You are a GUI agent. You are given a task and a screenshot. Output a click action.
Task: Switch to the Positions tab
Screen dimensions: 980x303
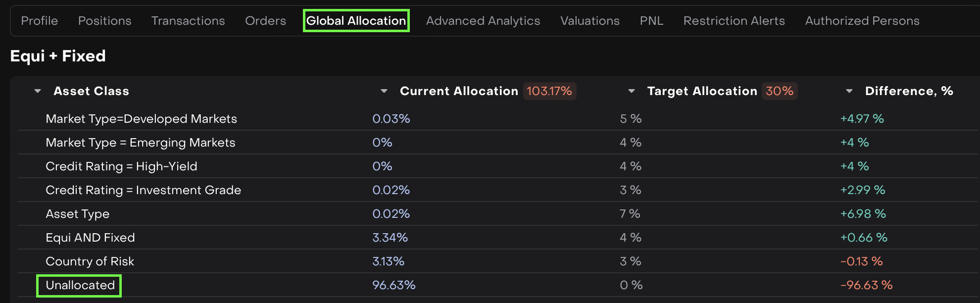(105, 21)
